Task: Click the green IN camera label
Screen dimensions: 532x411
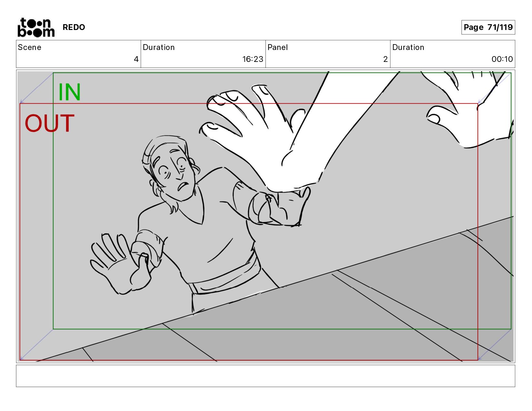Action: coord(69,92)
